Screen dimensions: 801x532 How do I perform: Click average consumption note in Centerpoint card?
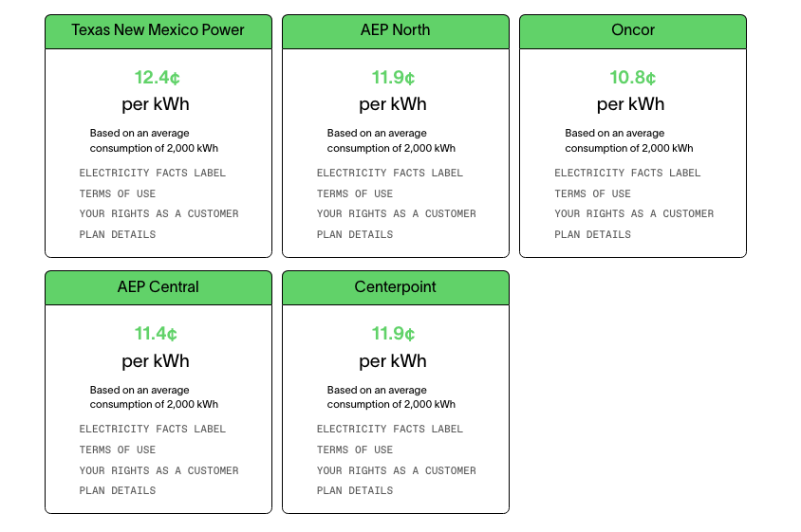(391, 397)
